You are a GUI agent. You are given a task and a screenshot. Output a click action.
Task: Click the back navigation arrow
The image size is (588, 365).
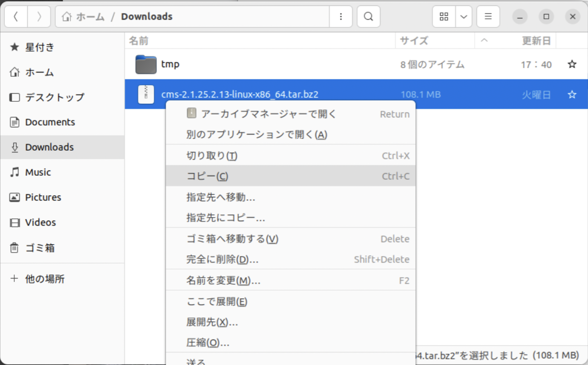16,17
